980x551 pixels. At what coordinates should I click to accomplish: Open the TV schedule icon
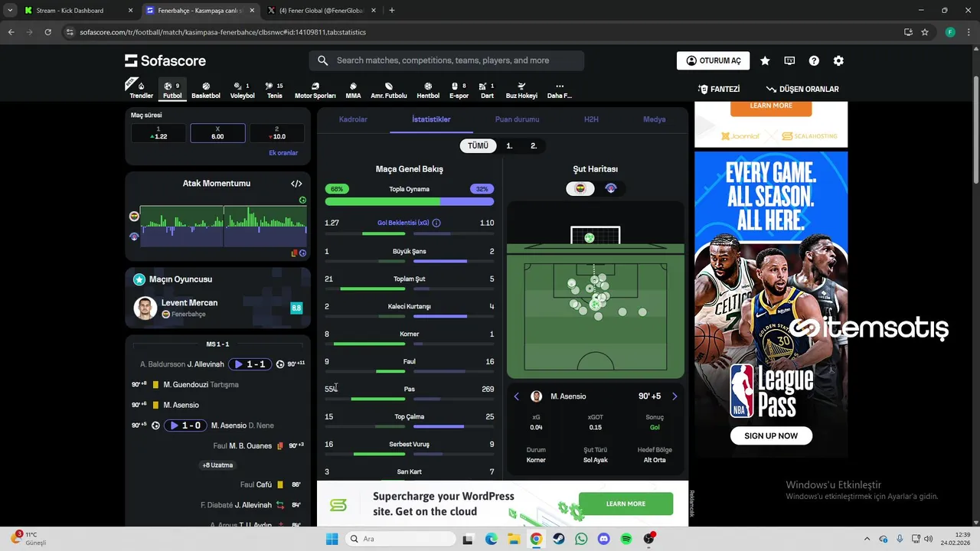(x=789, y=60)
